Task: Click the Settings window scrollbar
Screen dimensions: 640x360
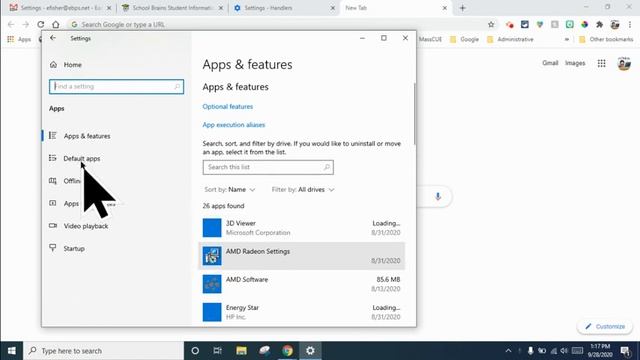Action: point(415,114)
